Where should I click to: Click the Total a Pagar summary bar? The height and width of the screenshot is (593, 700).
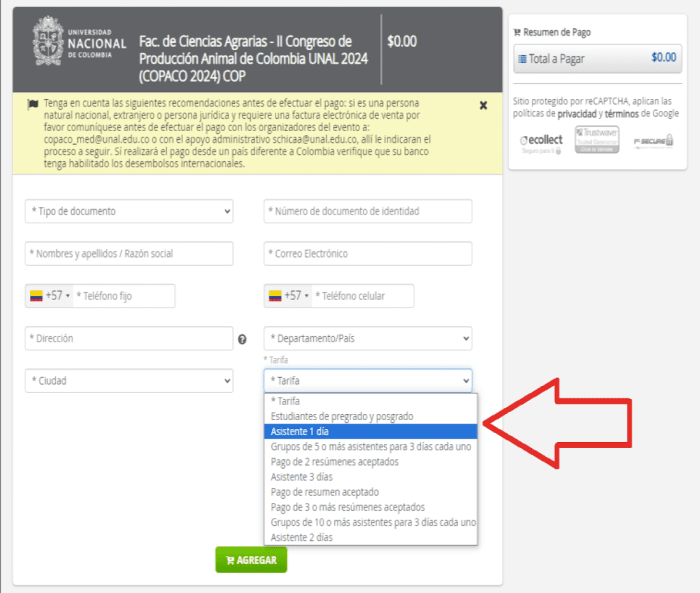597,58
